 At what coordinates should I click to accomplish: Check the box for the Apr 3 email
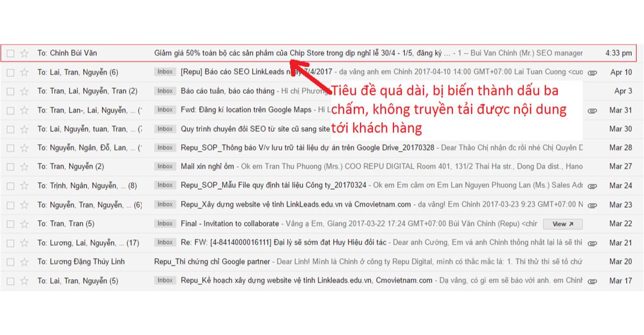point(10,91)
